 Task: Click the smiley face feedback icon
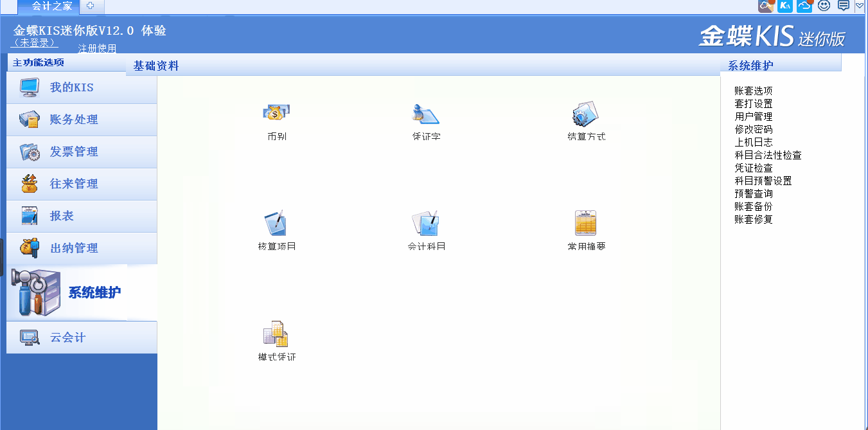(824, 6)
